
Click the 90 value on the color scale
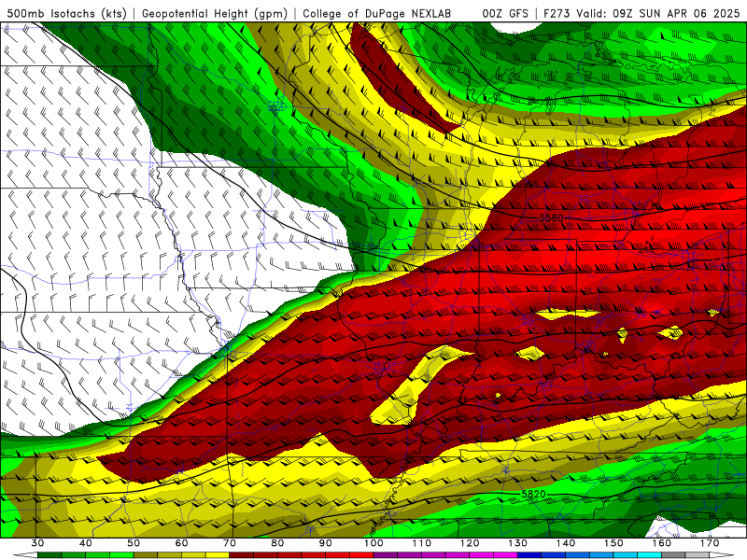tap(326, 543)
